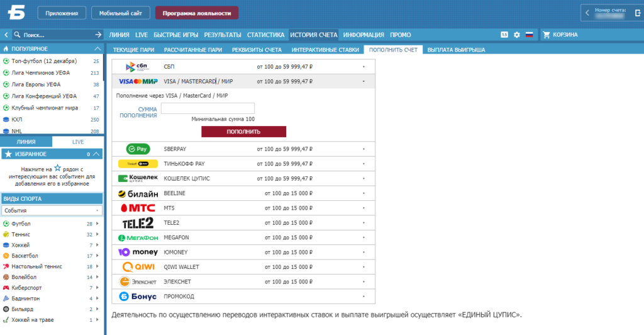
Task: Open the КХЛ league row
Action: pyautogui.click(x=52, y=120)
